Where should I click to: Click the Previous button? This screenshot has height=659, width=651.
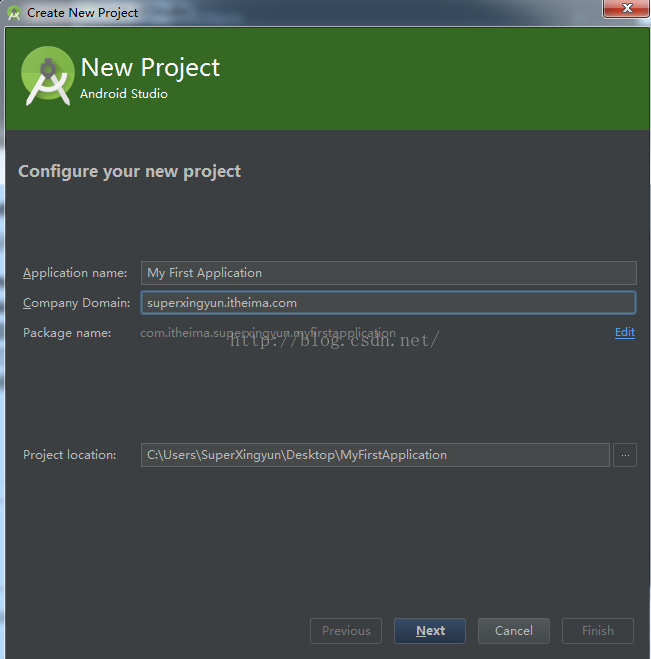[346, 631]
